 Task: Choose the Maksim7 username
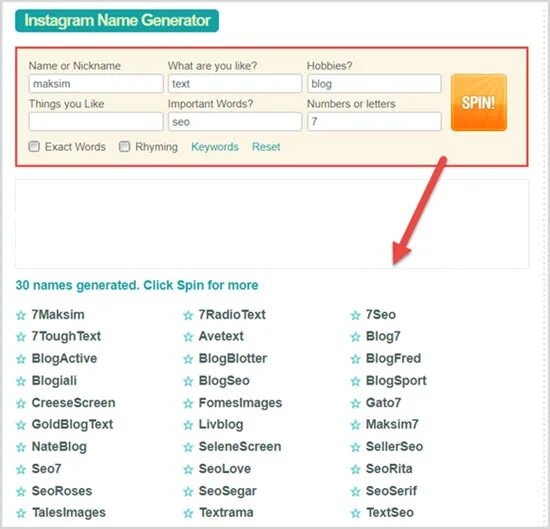392,424
